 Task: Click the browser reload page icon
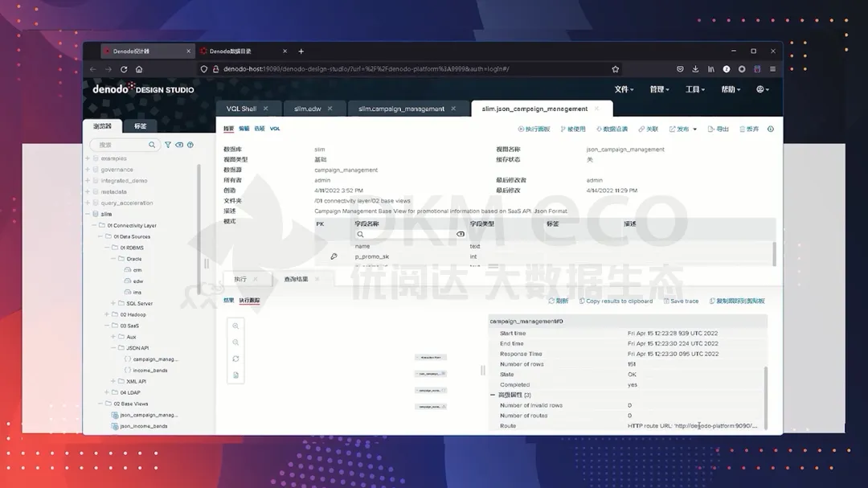pyautogui.click(x=124, y=69)
